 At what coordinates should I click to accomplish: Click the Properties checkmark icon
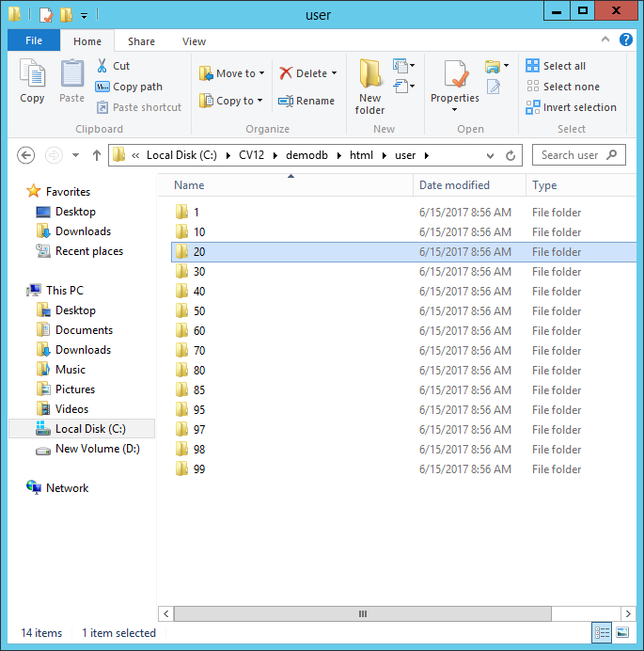click(x=455, y=73)
